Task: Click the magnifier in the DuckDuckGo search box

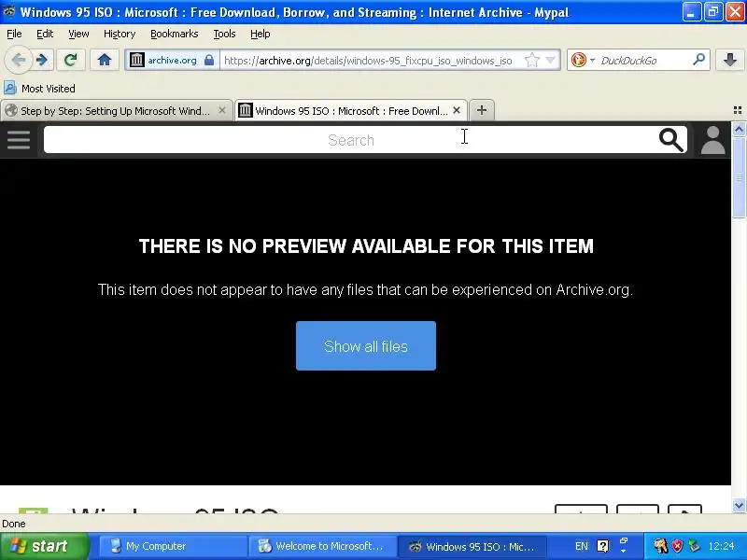Action: pos(698,60)
